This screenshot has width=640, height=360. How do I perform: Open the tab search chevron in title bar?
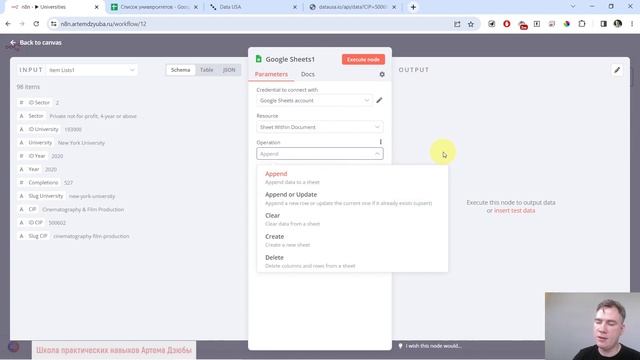(573, 7)
